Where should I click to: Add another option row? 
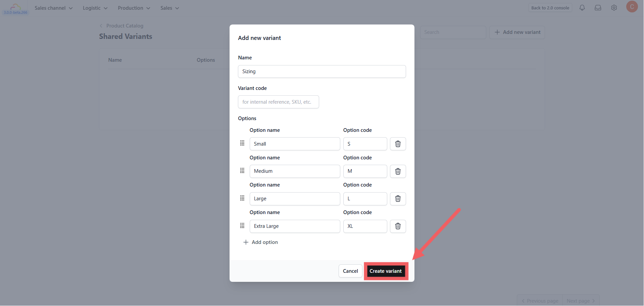[x=261, y=242]
